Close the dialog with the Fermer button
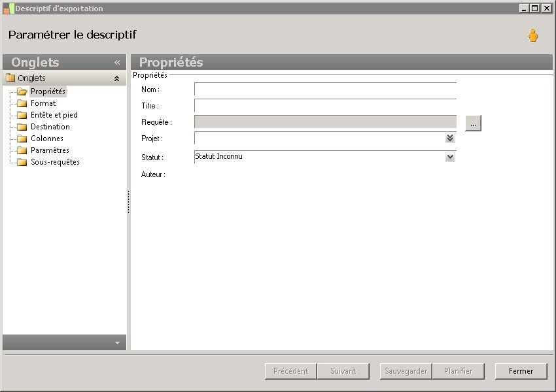 tap(521, 371)
